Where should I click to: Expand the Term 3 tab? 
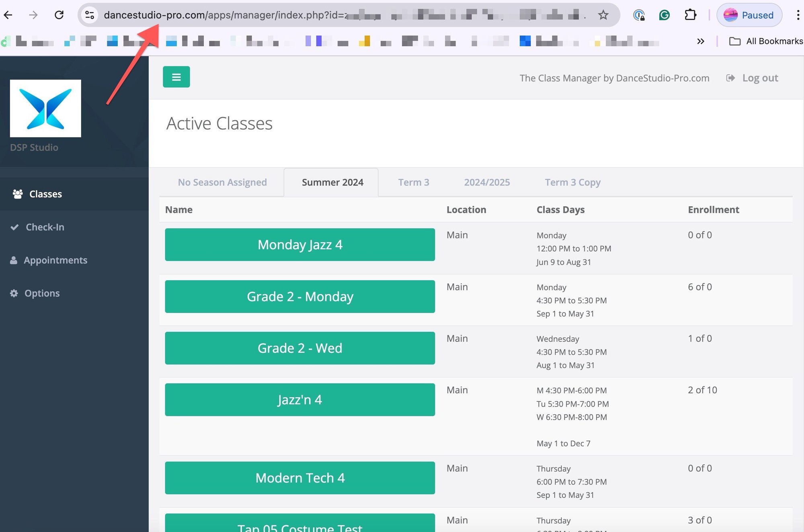tap(414, 182)
